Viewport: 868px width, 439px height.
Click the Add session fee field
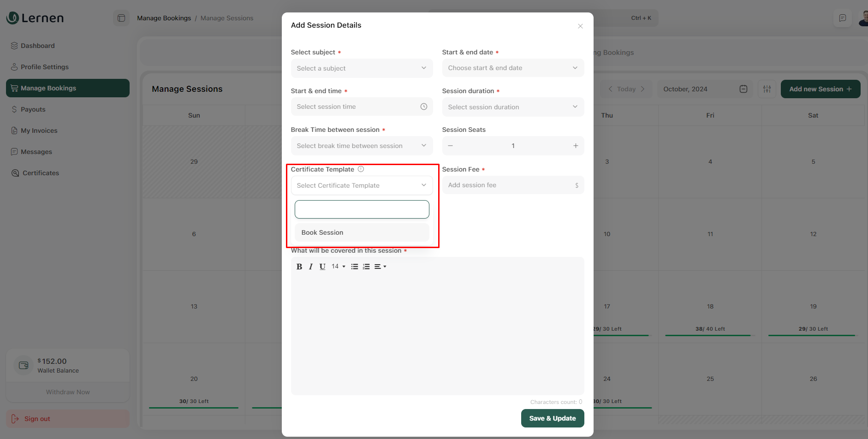click(509, 185)
